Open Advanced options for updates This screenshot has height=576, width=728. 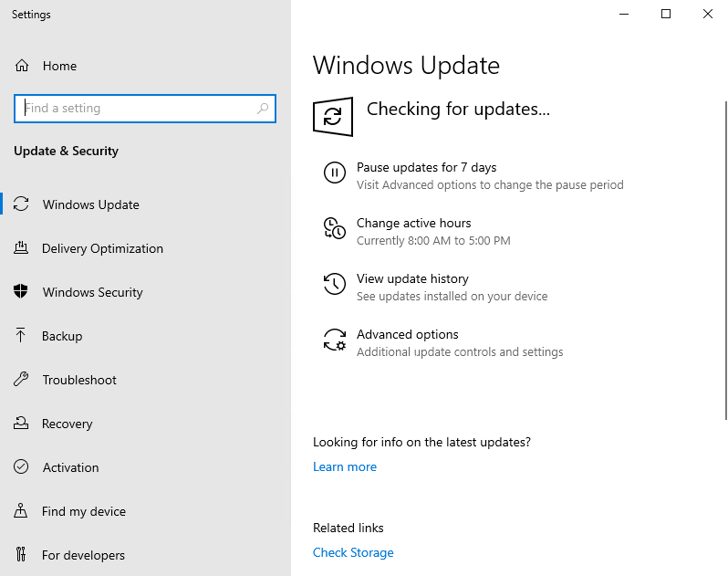[407, 334]
